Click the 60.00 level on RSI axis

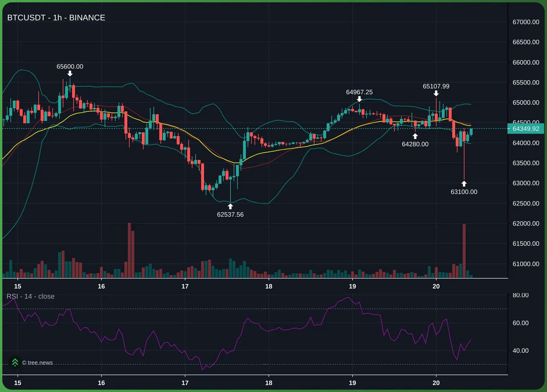click(x=521, y=323)
